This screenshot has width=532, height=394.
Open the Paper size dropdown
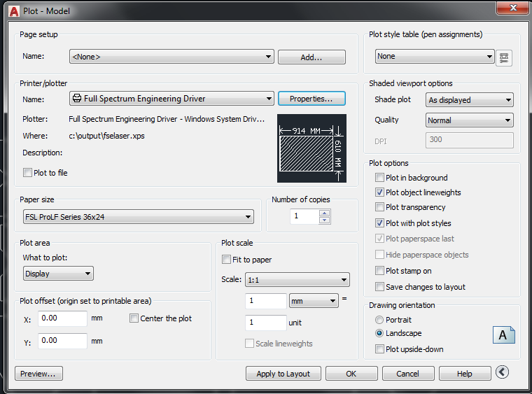pyautogui.click(x=139, y=217)
